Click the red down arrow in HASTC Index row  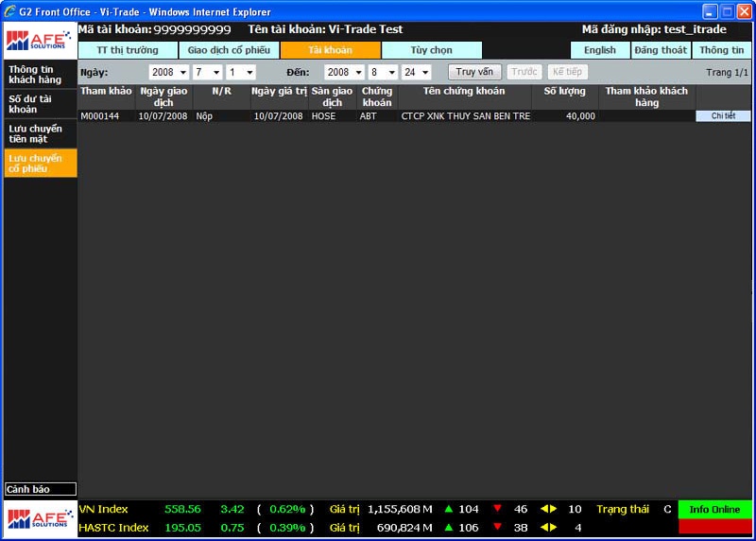coord(498,528)
